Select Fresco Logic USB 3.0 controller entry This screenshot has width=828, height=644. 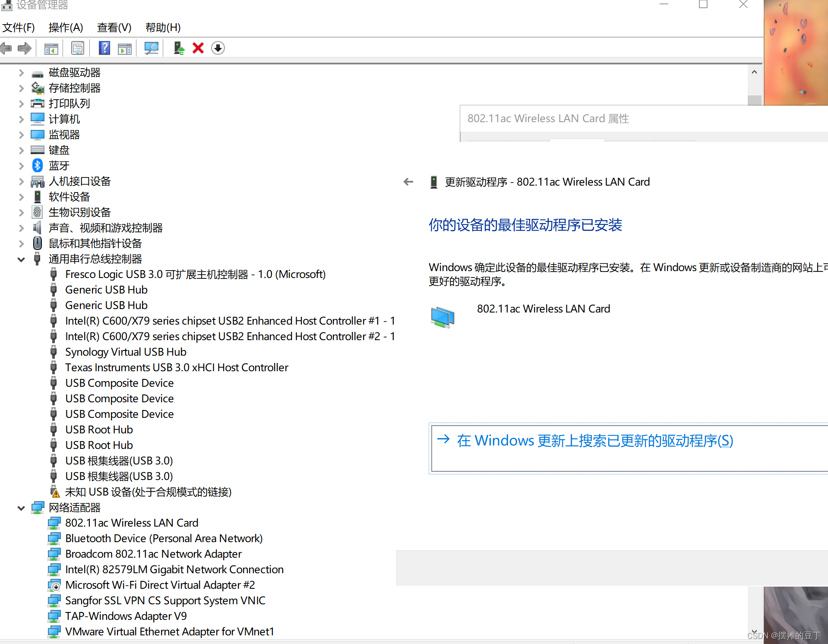coord(195,274)
